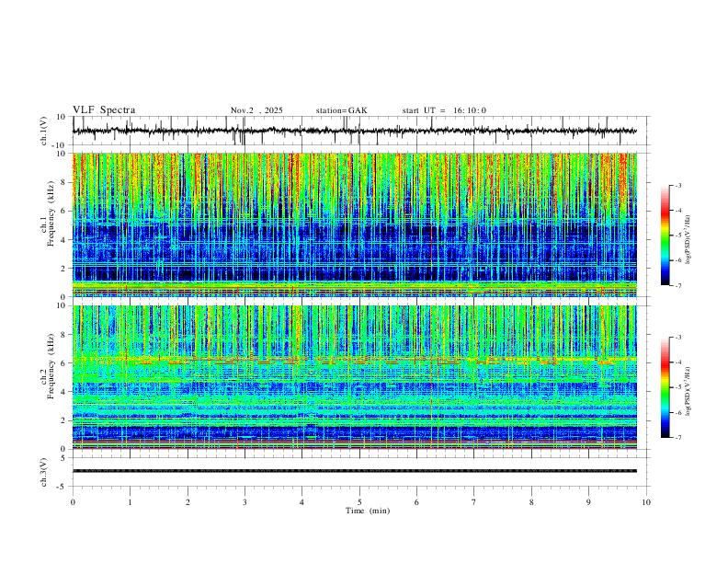The width and height of the screenshot is (728, 563).
Task: Click the -4 tick on the ch.2 color bar
Action: click(x=677, y=362)
